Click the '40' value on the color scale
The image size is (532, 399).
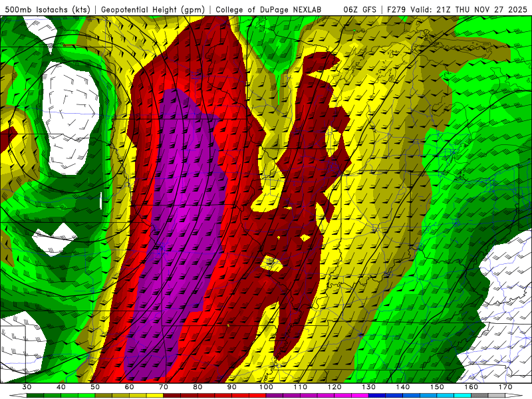coord(61,387)
